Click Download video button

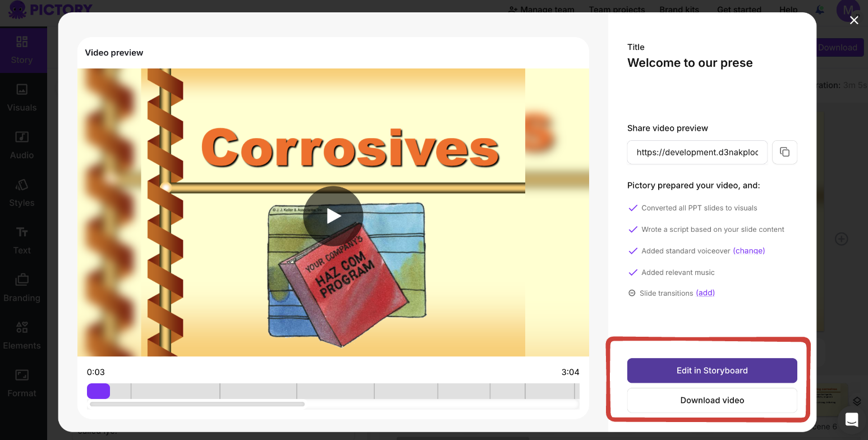point(712,400)
